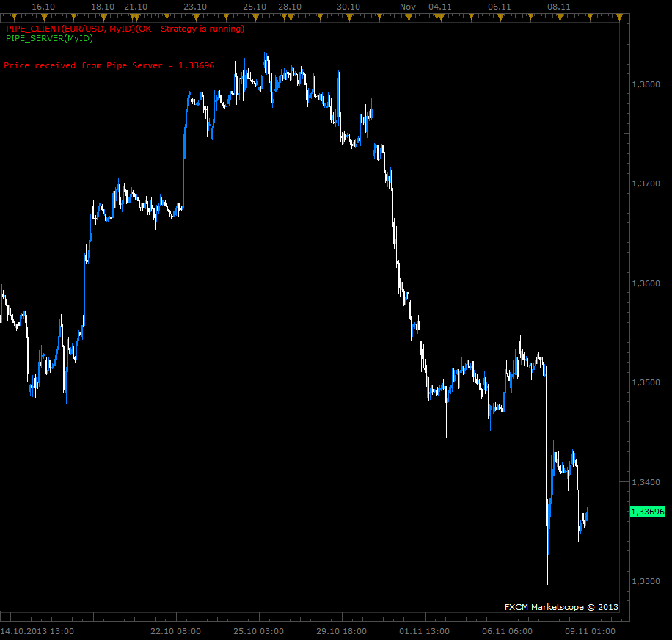
Task: Click the 29.10 18:00 bottom time label
Action: pyautogui.click(x=342, y=631)
